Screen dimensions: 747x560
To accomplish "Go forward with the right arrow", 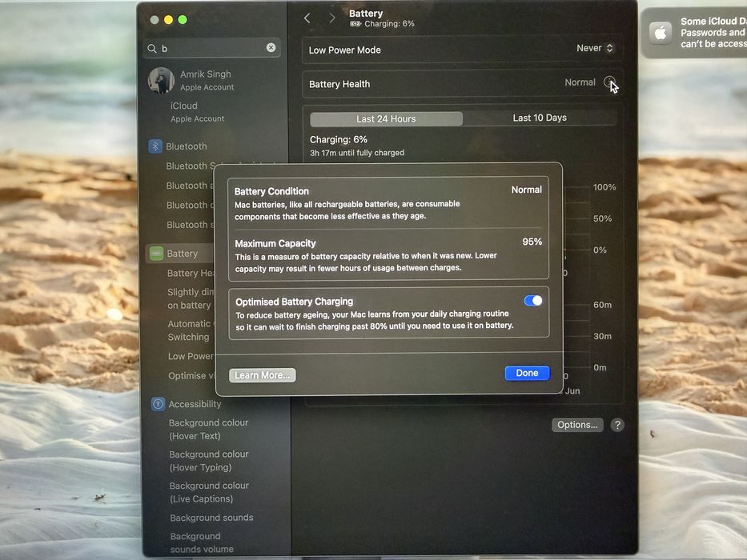I will click(x=332, y=18).
